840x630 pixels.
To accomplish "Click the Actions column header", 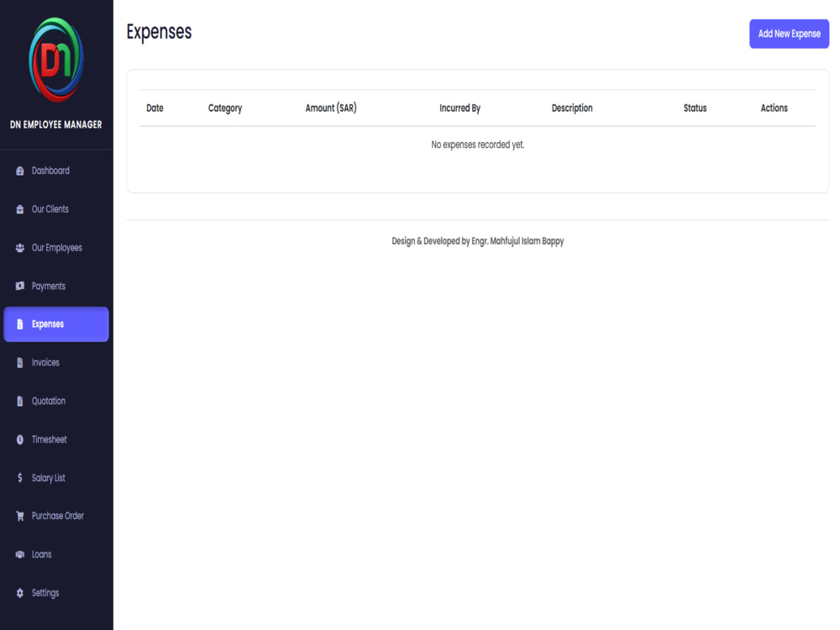I will [x=774, y=108].
